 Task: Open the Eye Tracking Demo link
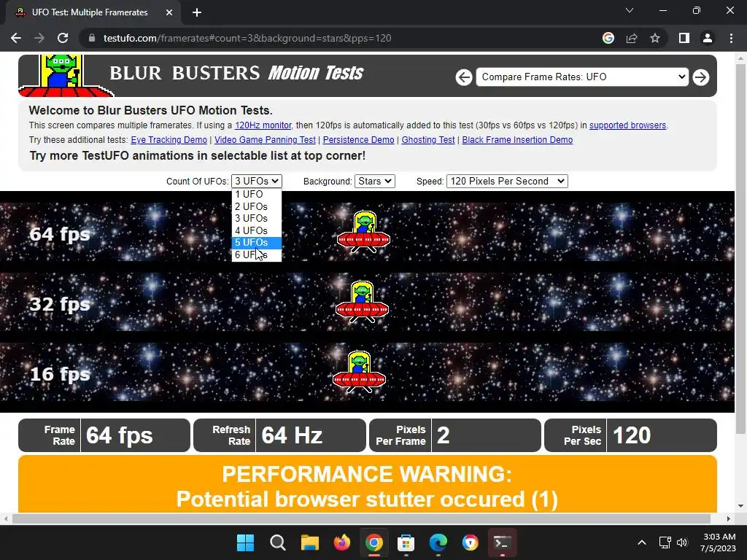169,140
